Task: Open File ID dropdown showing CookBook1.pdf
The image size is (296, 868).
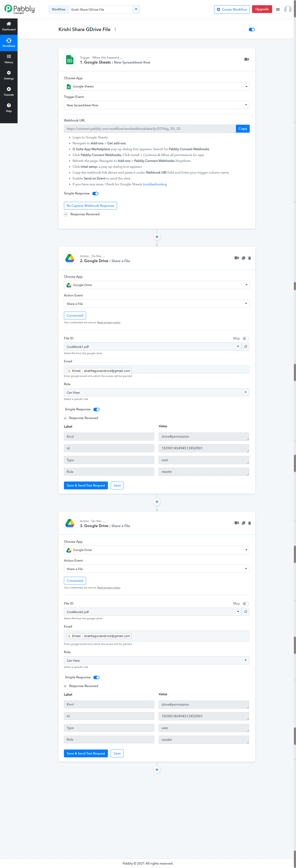Action: tap(153, 346)
